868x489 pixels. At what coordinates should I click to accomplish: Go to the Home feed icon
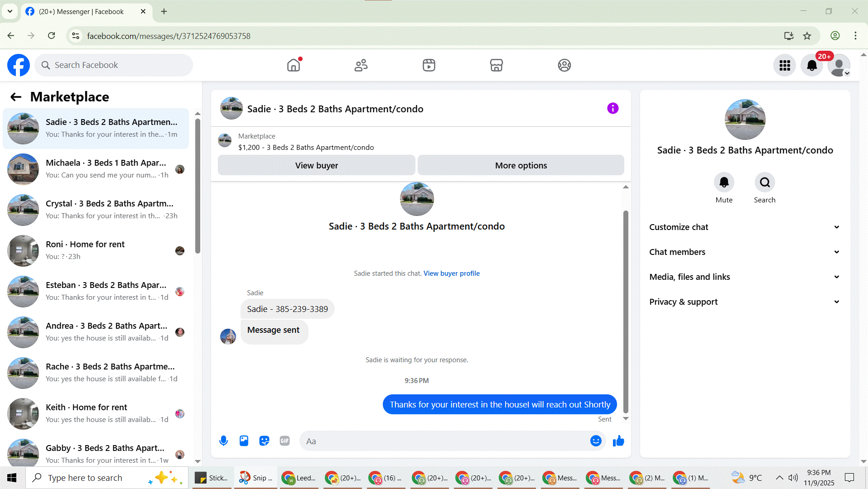pos(294,65)
